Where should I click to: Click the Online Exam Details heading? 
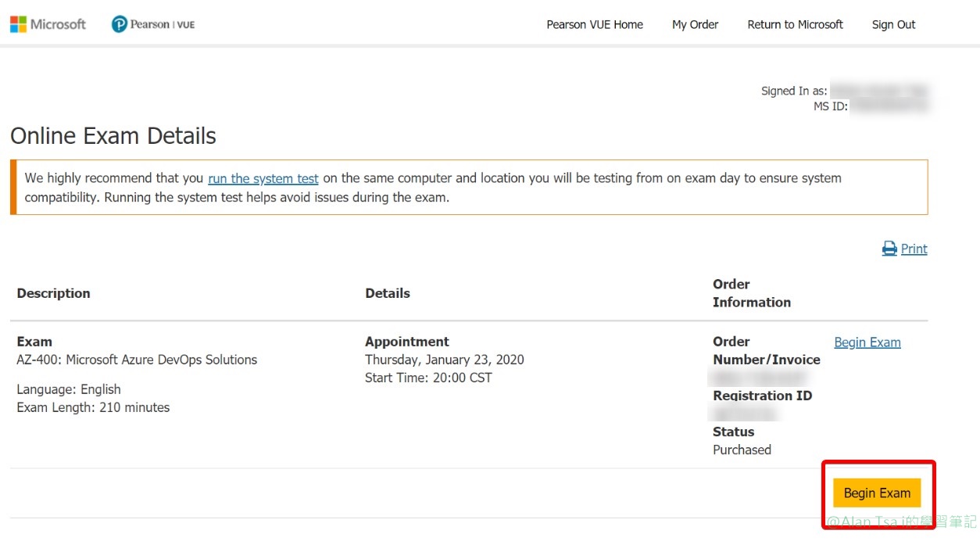(x=113, y=136)
